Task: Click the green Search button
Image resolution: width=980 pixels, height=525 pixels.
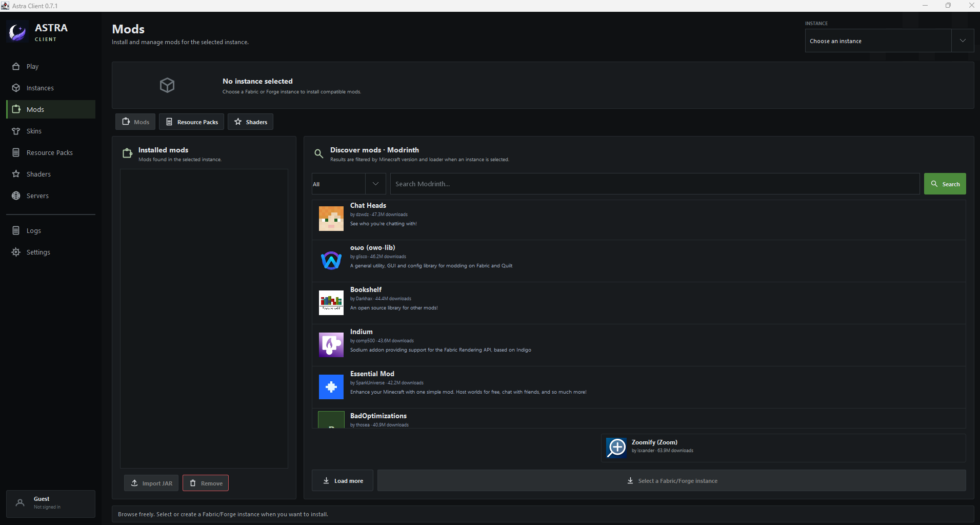Action: coord(945,184)
